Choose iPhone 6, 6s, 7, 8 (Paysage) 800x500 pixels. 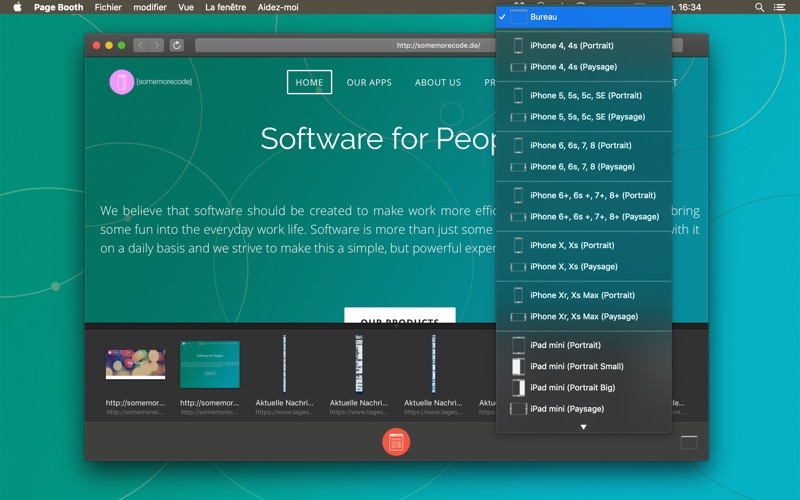[584, 167]
